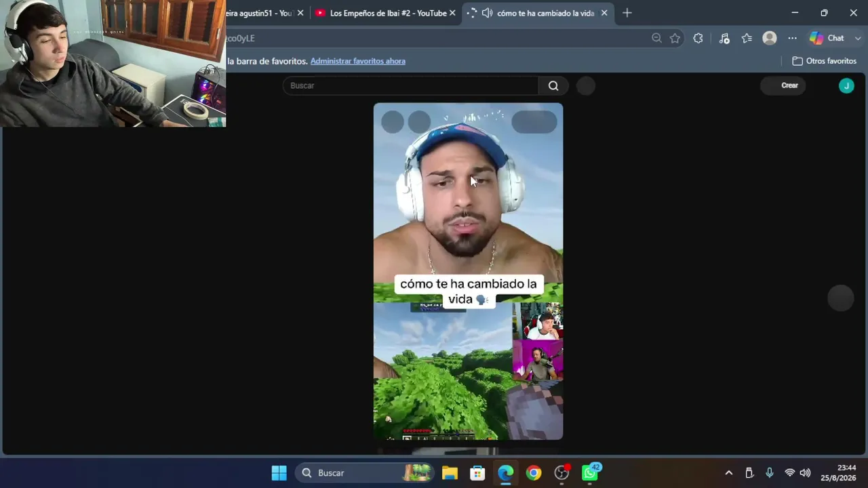
Task: Click the YouTube Crear button
Action: tap(783, 85)
